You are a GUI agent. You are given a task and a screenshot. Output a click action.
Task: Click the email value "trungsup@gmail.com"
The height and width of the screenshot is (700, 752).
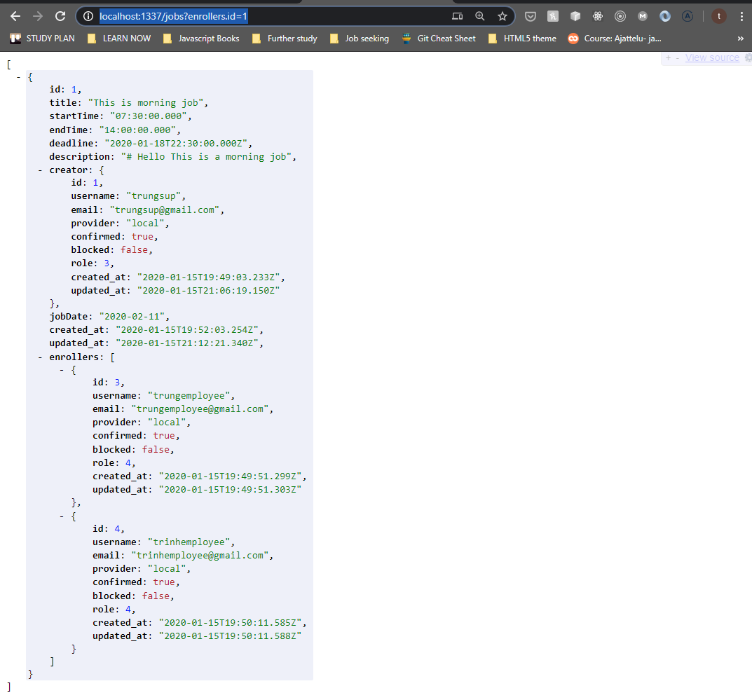165,210
